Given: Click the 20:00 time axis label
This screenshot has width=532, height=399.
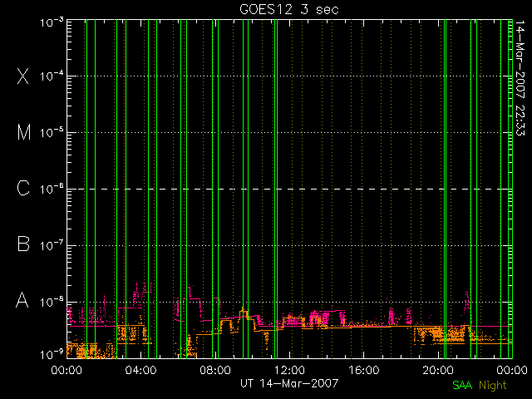Looking at the screenshot, I should [438, 370].
